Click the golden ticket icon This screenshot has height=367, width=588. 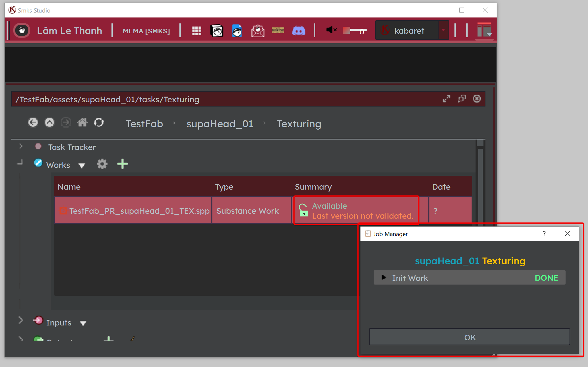[x=278, y=30]
